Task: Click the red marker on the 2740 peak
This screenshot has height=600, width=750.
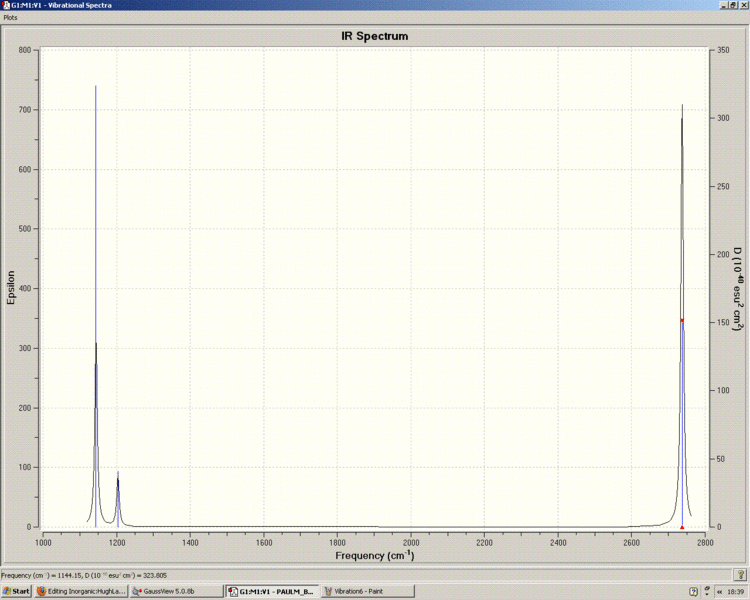Action: point(682,321)
